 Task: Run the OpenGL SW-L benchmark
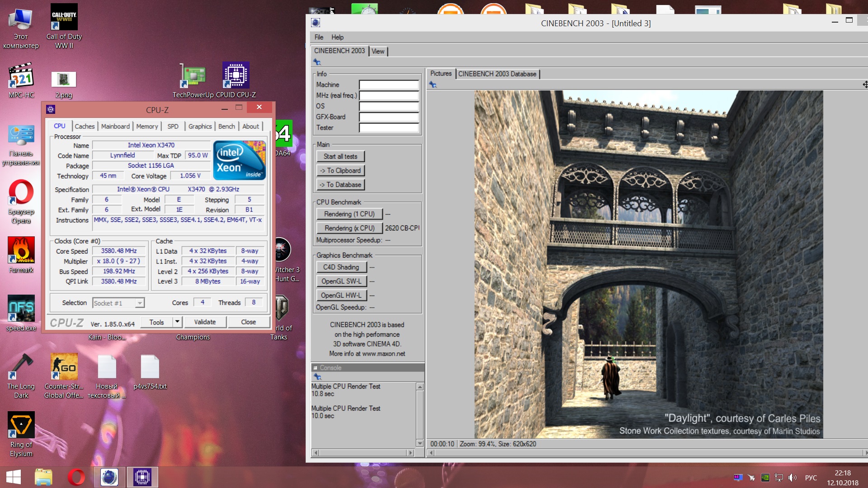(341, 282)
